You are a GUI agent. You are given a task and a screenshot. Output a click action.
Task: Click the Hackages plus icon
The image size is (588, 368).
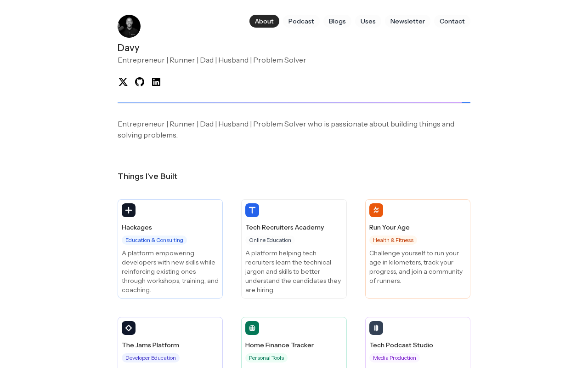(129, 210)
